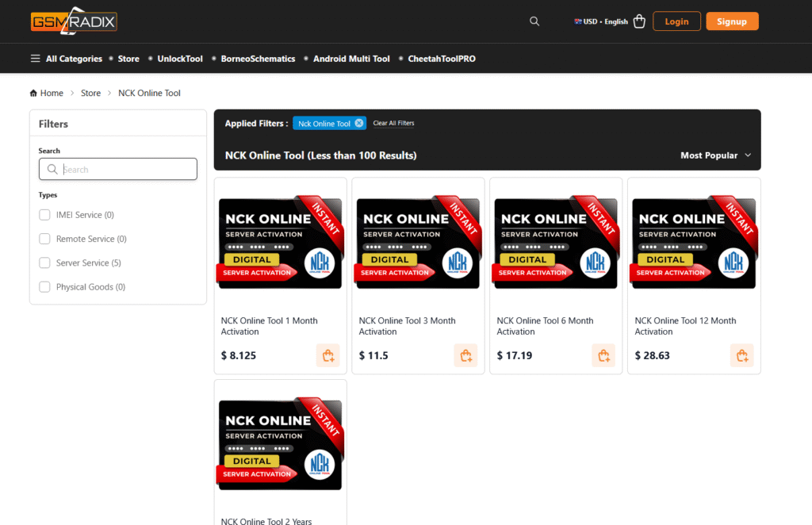Open the shopping bag cart icon

click(x=639, y=21)
